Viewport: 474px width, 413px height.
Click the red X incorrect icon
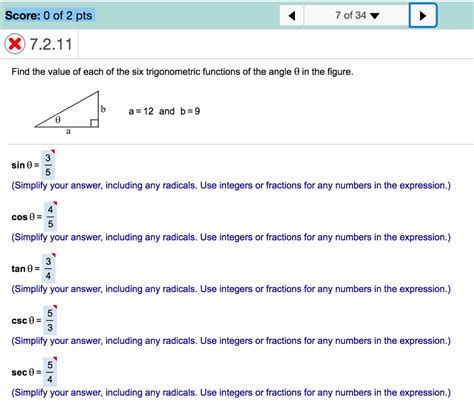click(x=15, y=44)
